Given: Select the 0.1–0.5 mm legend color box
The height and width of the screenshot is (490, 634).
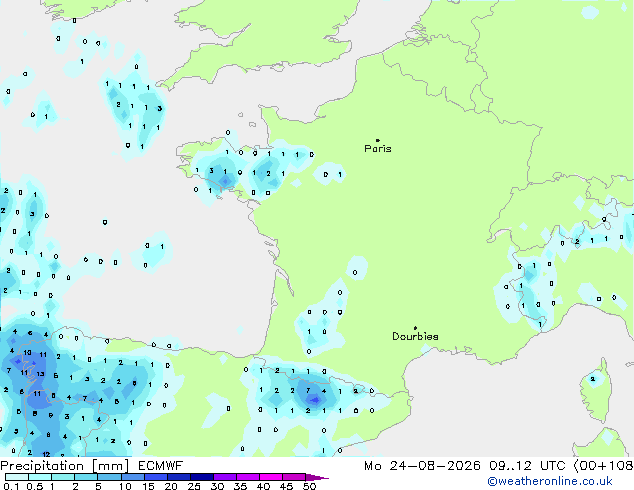Looking at the screenshot, I should click(x=17, y=477).
